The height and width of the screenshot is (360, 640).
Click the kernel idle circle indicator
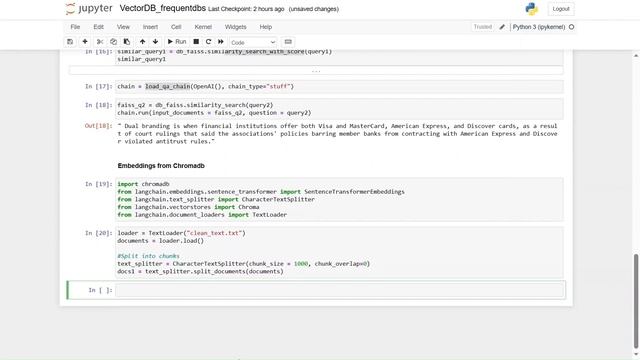coord(571,27)
